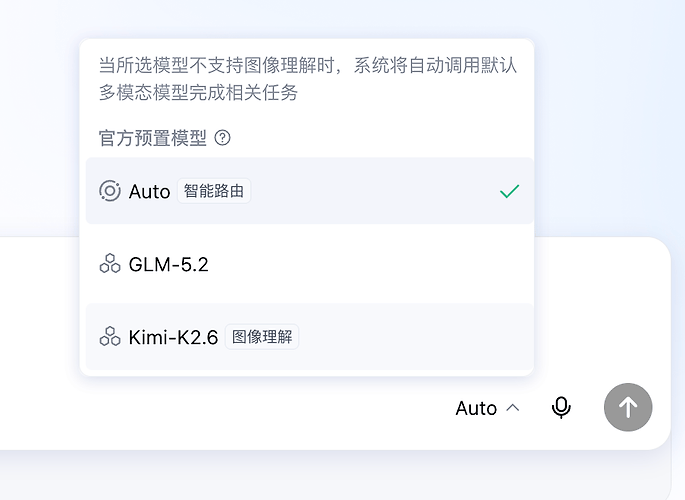Click the 智能路由 tag
This screenshot has width=685, height=500.
click(214, 191)
